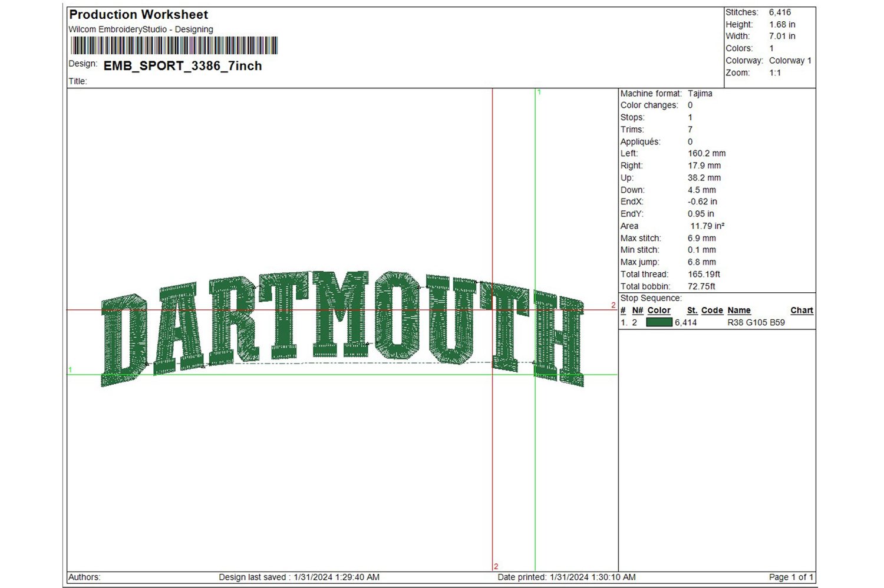Select the machine format value "Tajima"
The height and width of the screenshot is (588, 884).
[700, 94]
